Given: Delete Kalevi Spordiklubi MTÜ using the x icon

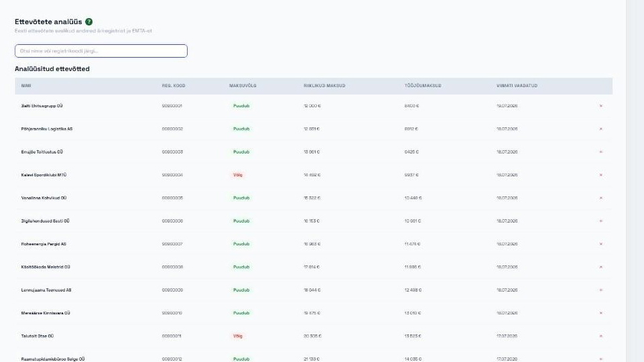Looking at the screenshot, I should point(601,175).
